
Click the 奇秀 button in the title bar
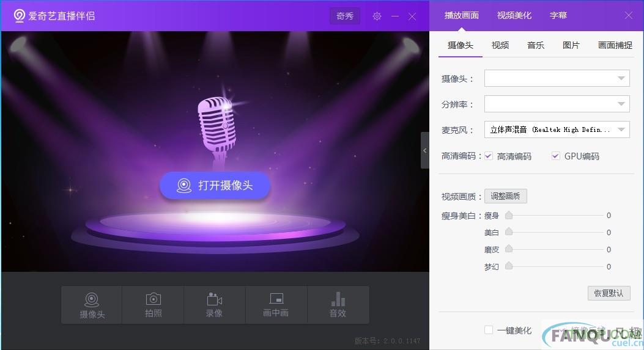345,16
